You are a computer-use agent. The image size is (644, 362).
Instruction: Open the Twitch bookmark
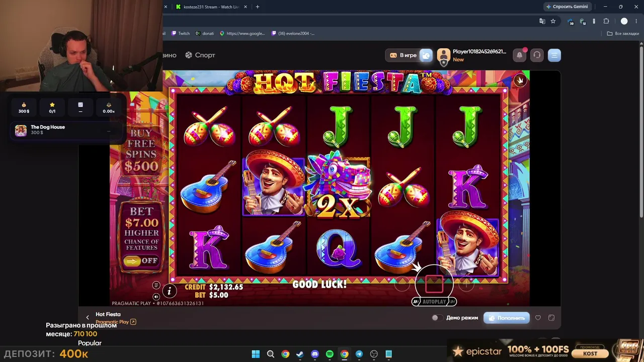pos(181,34)
